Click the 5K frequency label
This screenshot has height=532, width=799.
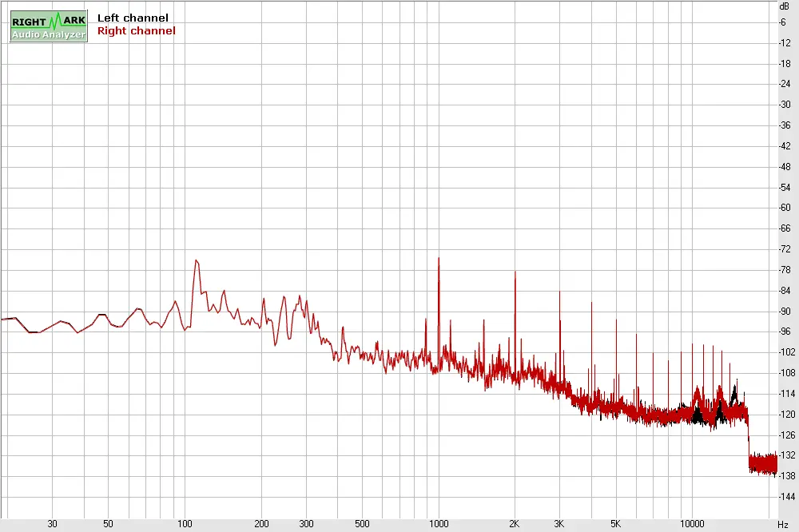pos(615,524)
